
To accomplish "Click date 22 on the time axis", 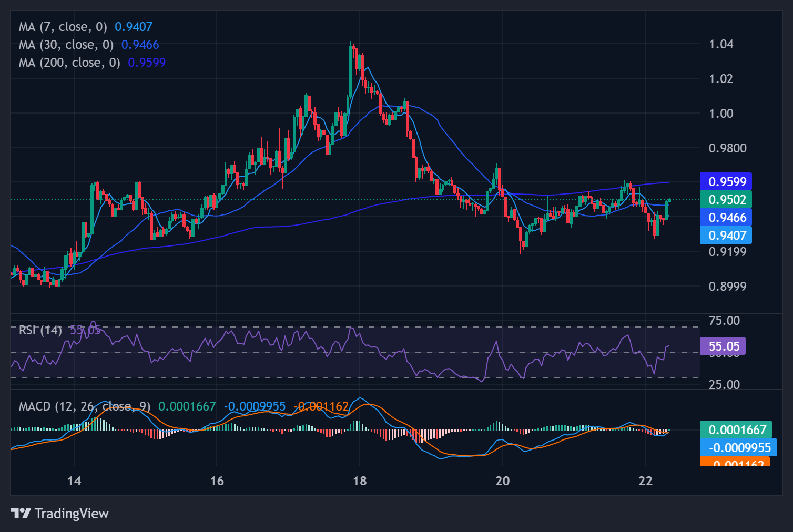I will coord(645,480).
